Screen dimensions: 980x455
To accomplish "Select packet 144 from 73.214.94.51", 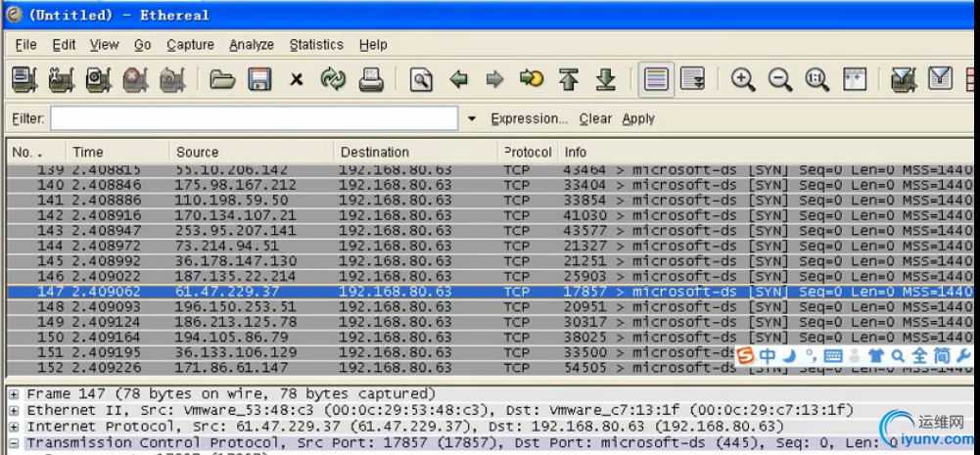I will pos(490,246).
